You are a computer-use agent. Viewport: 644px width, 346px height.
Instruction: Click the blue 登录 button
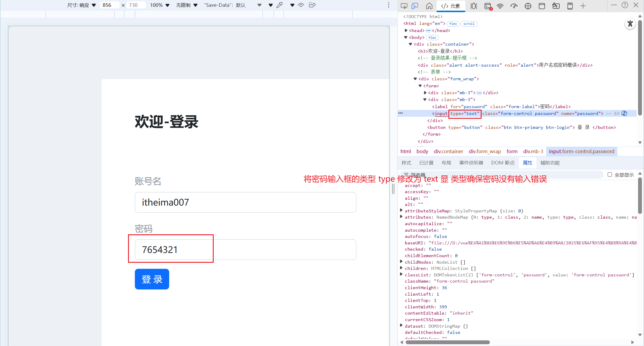[152, 279]
